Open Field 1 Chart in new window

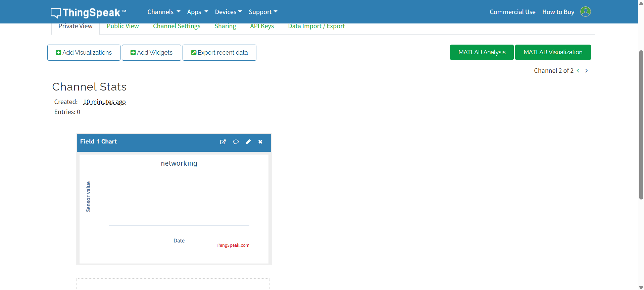coord(223,142)
